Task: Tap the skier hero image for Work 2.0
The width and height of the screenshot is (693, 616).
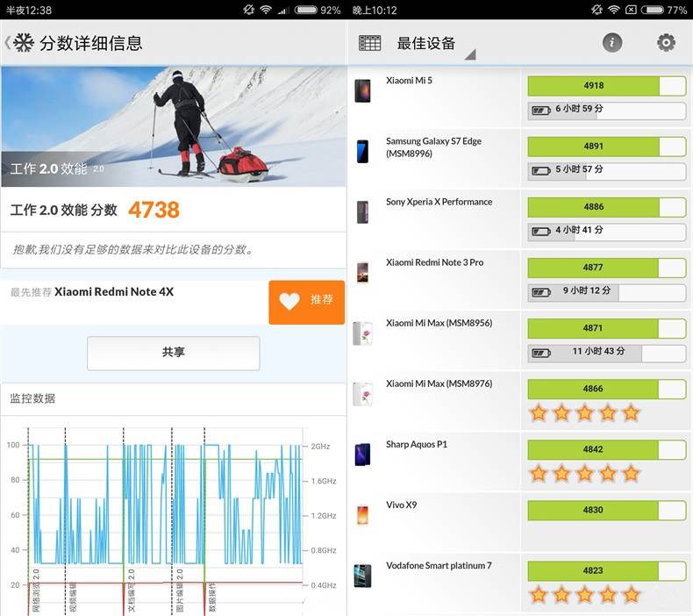Action: [x=174, y=126]
